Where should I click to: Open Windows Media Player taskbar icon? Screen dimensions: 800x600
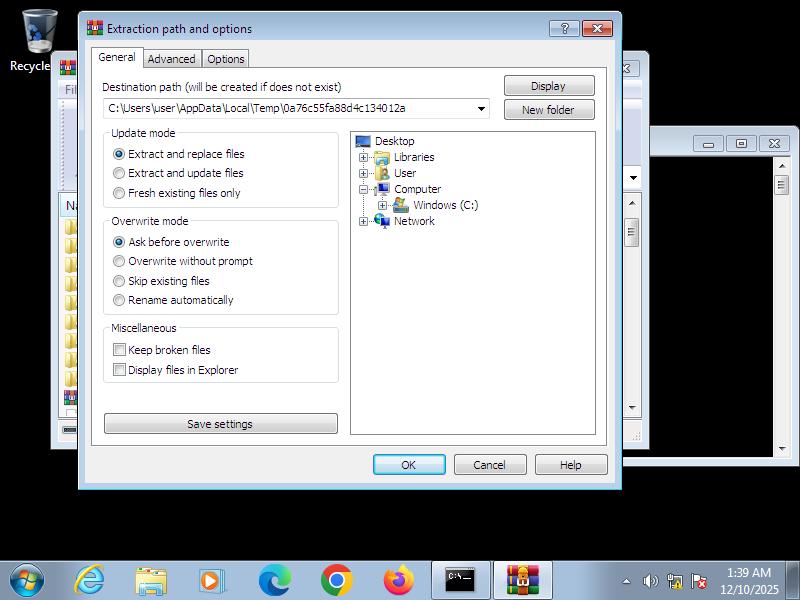tap(212, 580)
